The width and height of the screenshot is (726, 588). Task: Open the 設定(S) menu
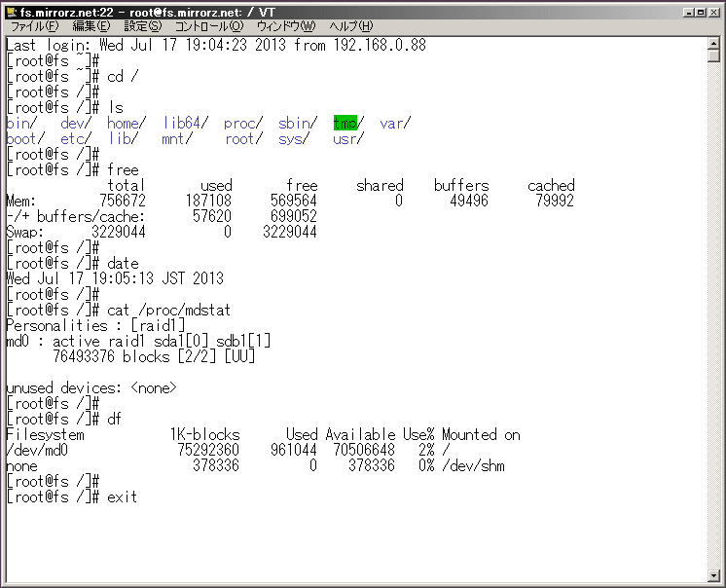point(142,26)
